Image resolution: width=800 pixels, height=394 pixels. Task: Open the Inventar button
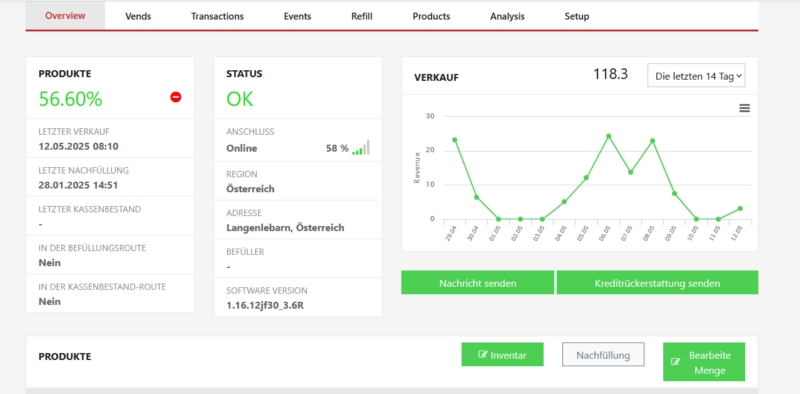click(x=502, y=354)
